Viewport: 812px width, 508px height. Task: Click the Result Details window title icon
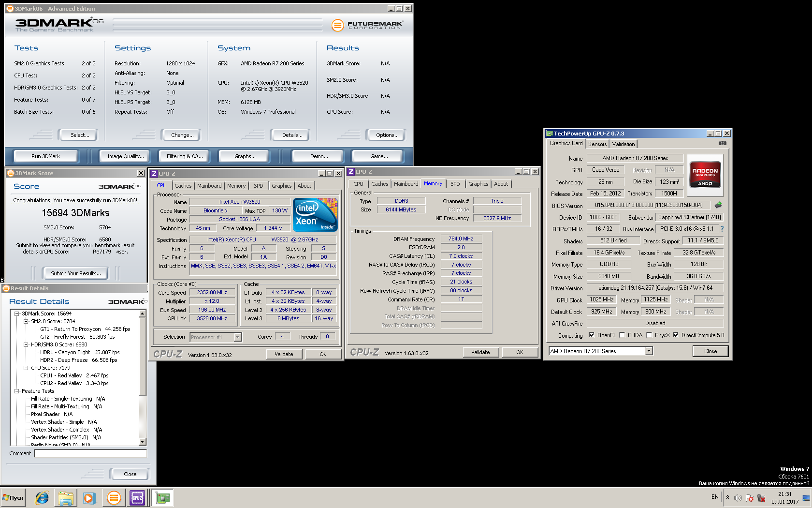click(6, 288)
